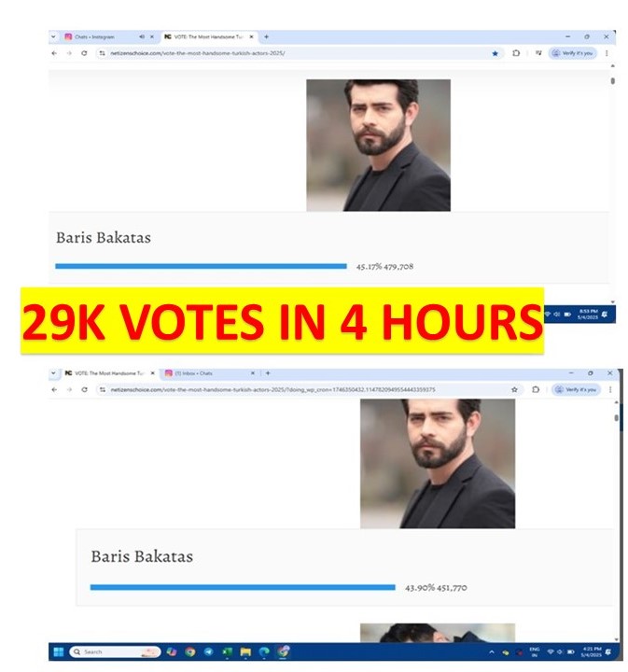This screenshot has height=672, width=628.
Task: Click the Windows taskbar Search box
Action: 115,651
